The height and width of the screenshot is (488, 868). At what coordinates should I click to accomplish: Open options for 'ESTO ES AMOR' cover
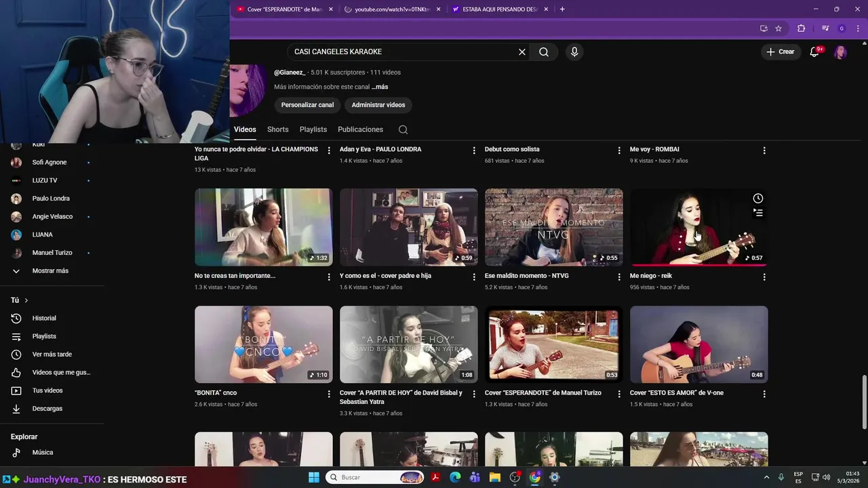(x=764, y=394)
